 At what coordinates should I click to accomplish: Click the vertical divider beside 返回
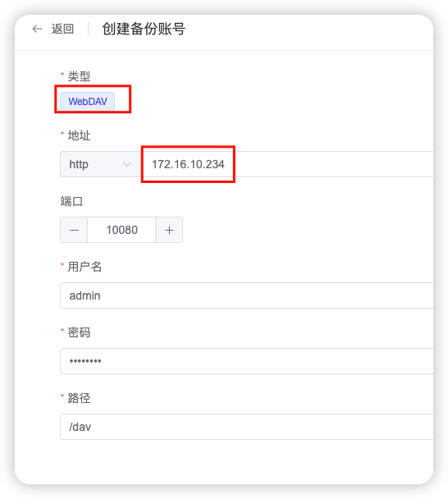point(88,29)
